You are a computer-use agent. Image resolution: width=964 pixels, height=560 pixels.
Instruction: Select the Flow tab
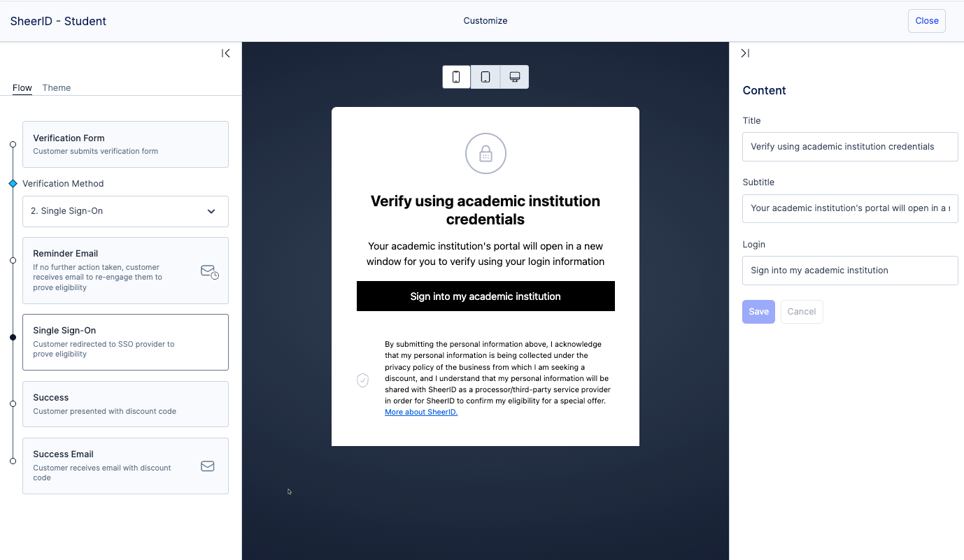click(22, 88)
